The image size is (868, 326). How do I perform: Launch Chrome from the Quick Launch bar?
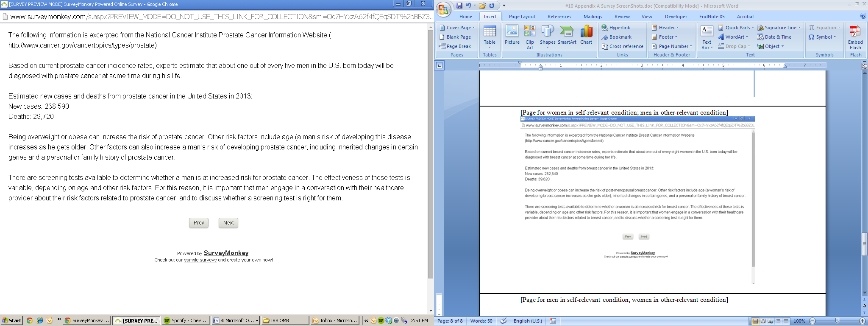(x=30, y=320)
